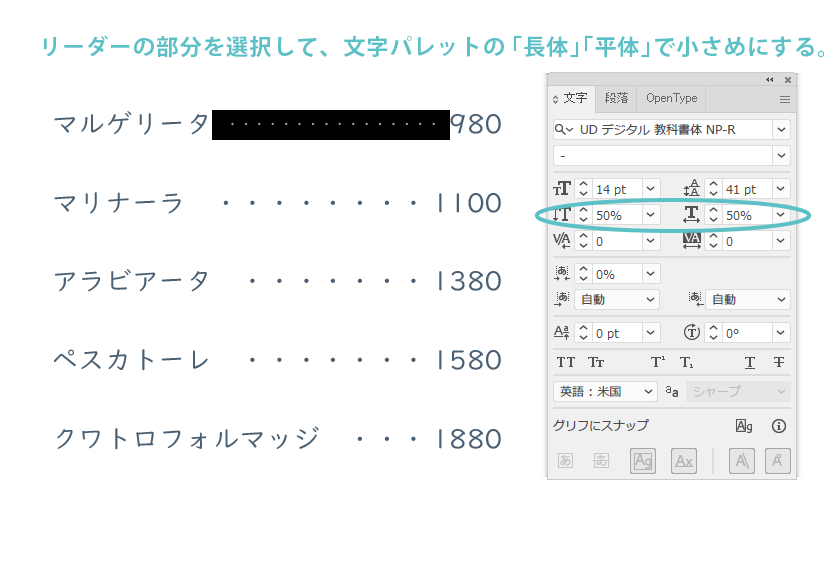Open the Character panel hamburger menu
The height and width of the screenshot is (566, 840).
click(x=785, y=99)
